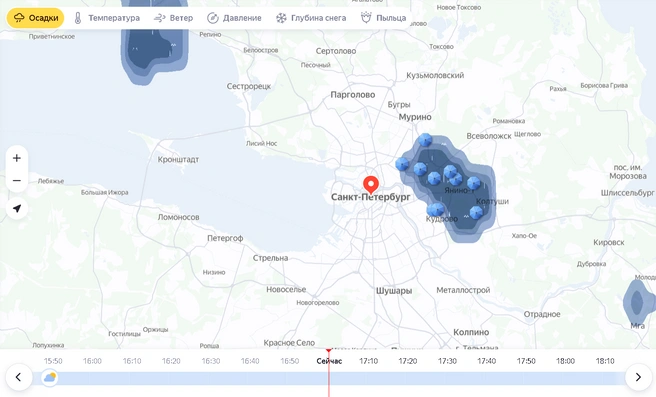Click the Кузьмоловский label on the map

tap(435, 76)
